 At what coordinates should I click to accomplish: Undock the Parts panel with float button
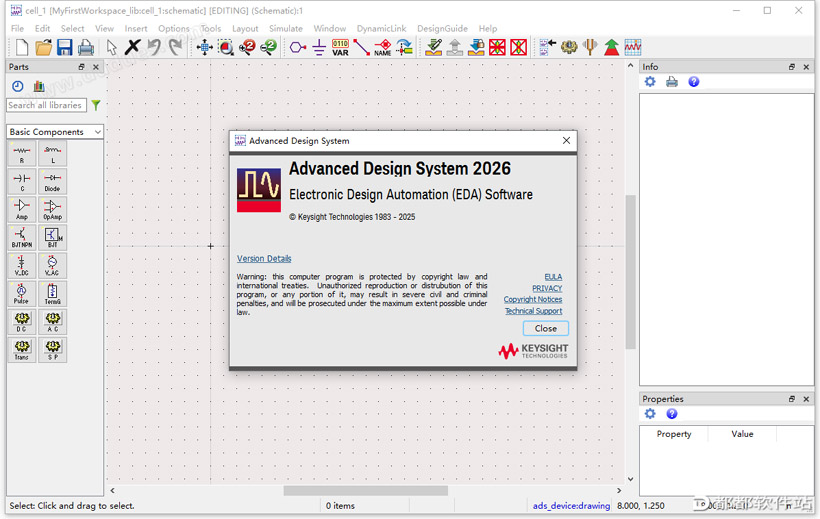pos(82,67)
